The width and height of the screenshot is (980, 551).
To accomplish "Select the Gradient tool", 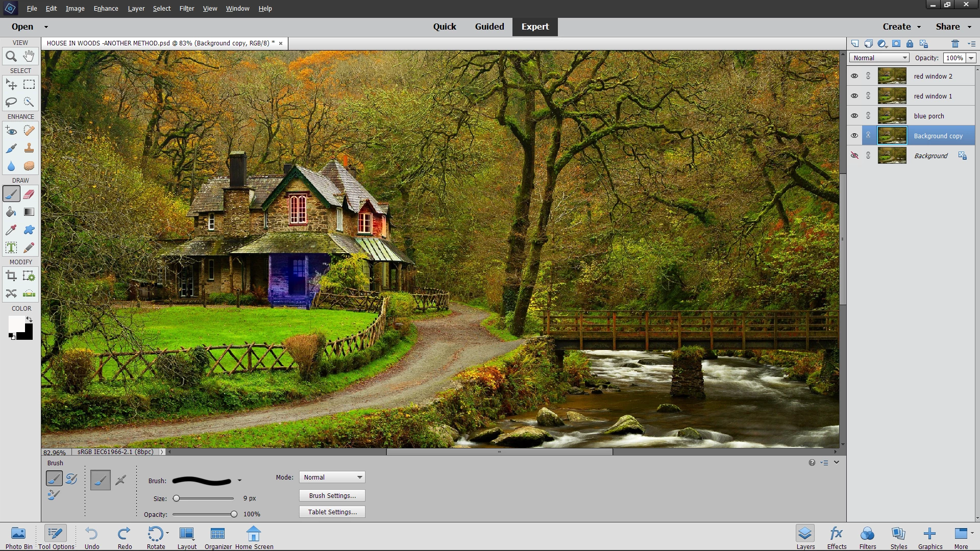I will click(29, 212).
